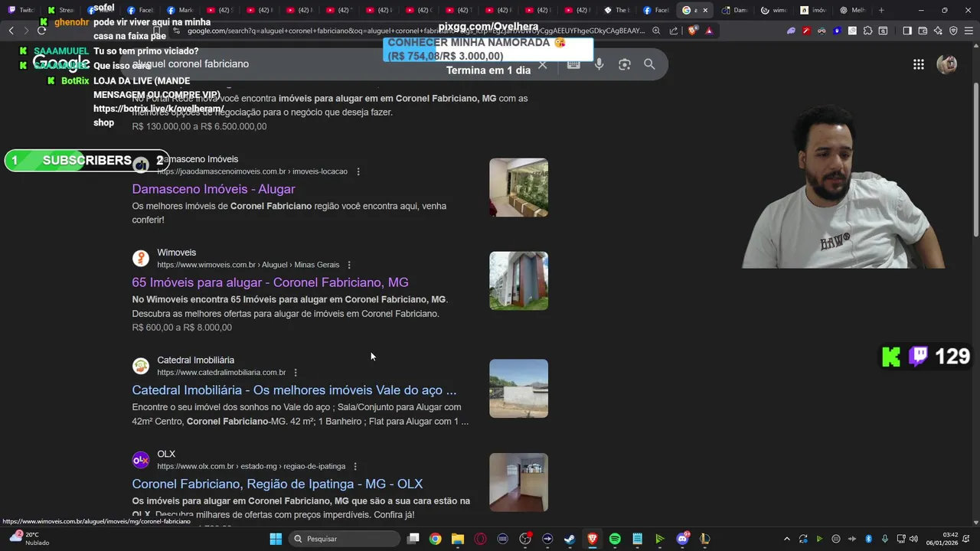Image resolution: width=980 pixels, height=551 pixels.
Task: Open the page zoom magnifier in address bar
Action: coord(656,31)
